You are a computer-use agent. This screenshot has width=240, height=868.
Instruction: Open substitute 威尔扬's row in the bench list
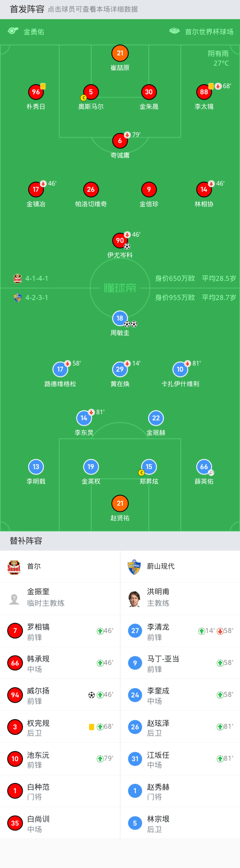click(60, 695)
